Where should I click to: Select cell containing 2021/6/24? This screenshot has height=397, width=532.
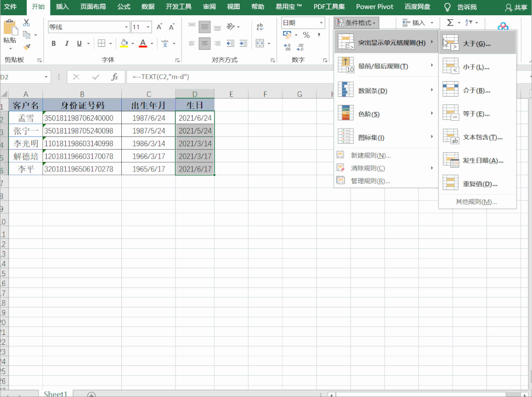pos(195,118)
